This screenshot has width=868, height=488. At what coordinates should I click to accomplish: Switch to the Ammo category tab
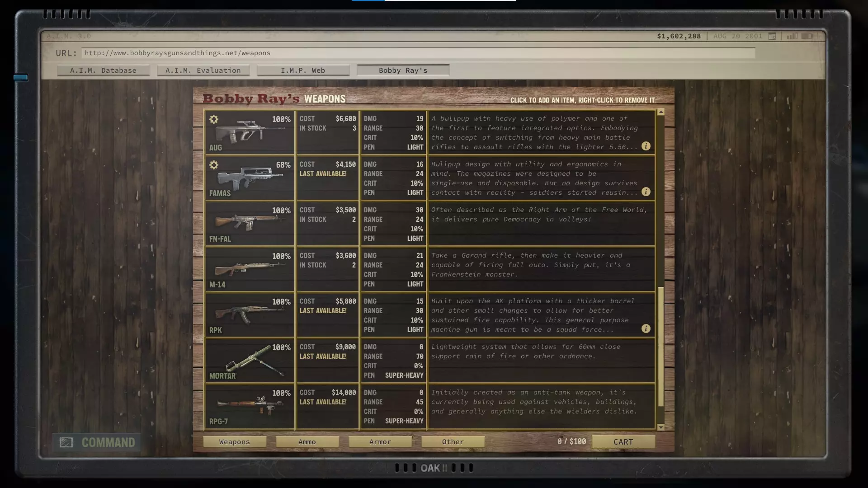307,442
